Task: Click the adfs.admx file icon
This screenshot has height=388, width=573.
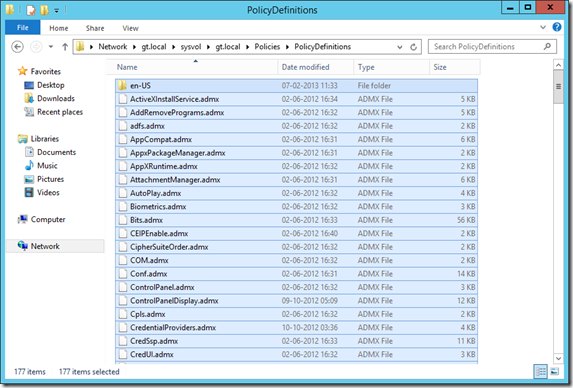Action: click(x=122, y=126)
